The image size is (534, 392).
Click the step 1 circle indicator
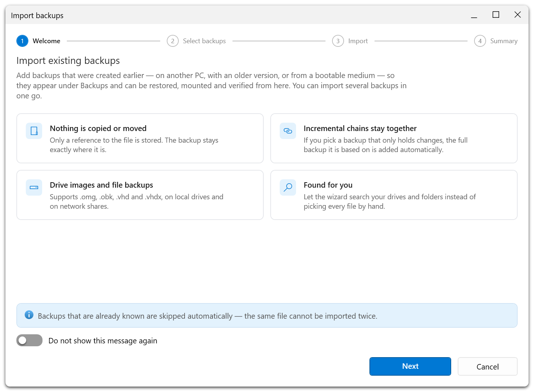tap(22, 41)
